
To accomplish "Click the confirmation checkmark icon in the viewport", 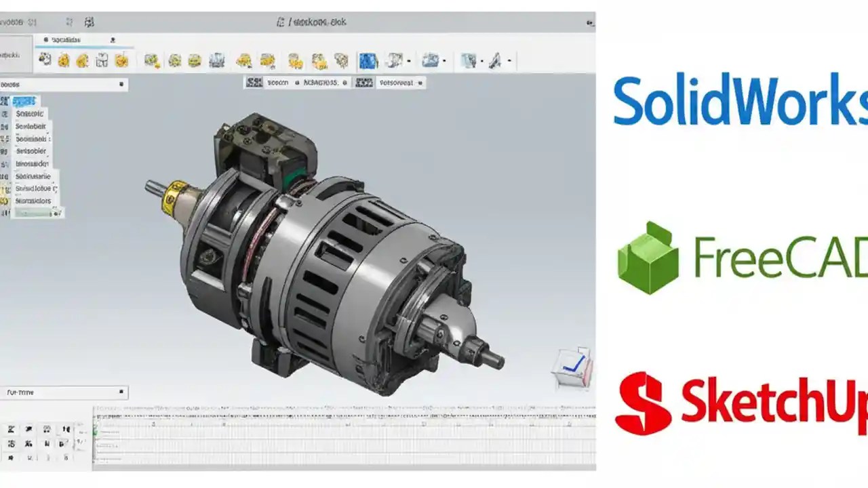I will 573,363.
